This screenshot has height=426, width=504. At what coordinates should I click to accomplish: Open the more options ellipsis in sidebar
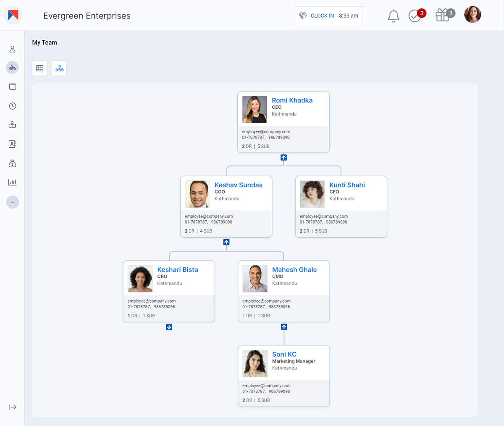pyautogui.click(x=12, y=202)
